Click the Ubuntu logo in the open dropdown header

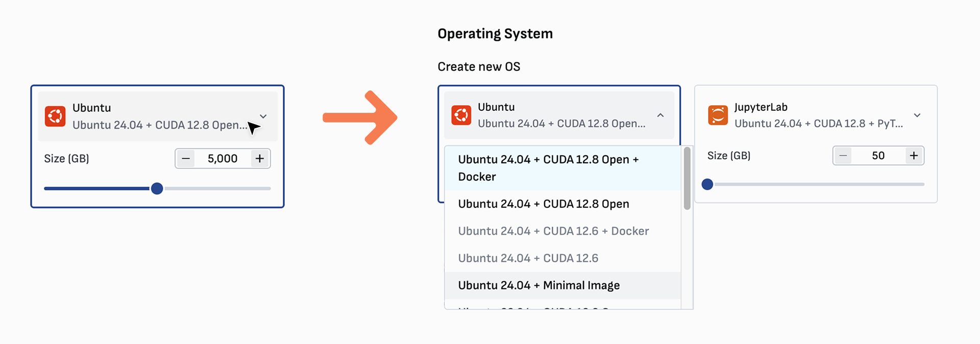coord(461,115)
